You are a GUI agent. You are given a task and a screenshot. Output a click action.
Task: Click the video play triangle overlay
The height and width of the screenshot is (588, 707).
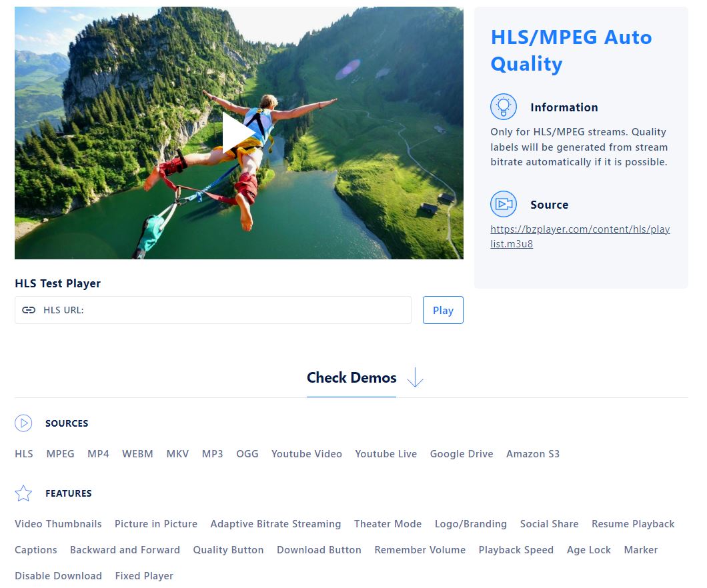click(238, 133)
